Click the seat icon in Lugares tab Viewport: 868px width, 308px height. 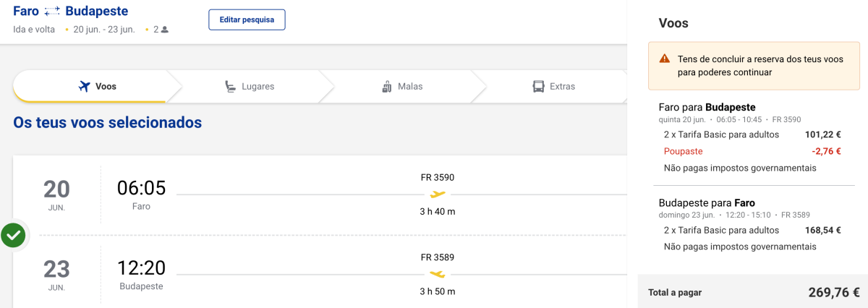[230, 87]
